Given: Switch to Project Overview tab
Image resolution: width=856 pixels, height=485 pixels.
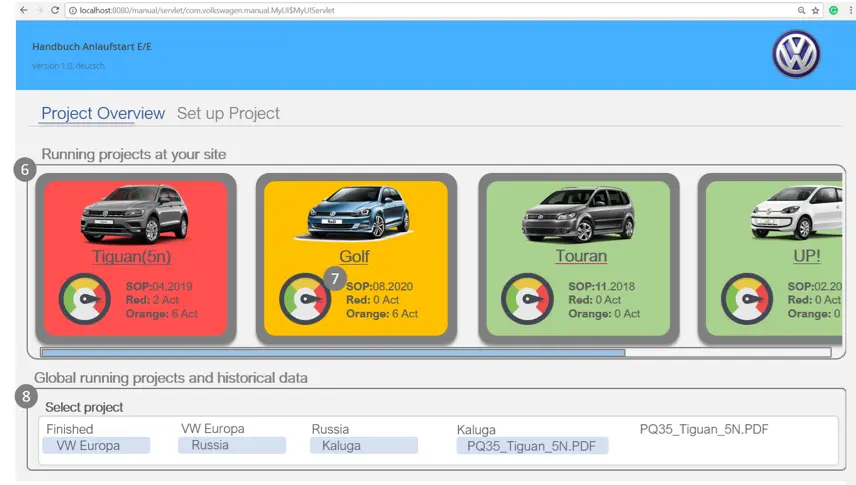Looking at the screenshot, I should click(x=103, y=114).
